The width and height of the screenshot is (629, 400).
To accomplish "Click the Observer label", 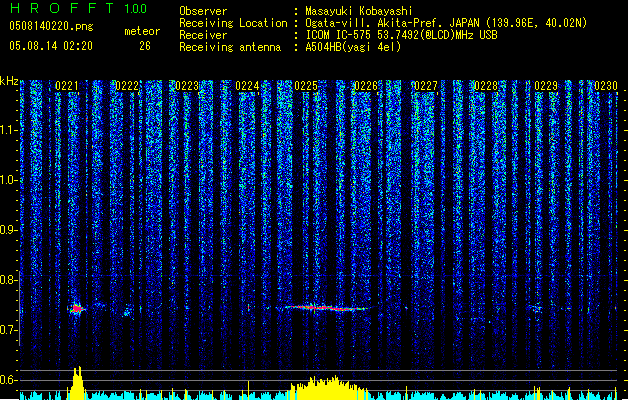I will (203, 11).
